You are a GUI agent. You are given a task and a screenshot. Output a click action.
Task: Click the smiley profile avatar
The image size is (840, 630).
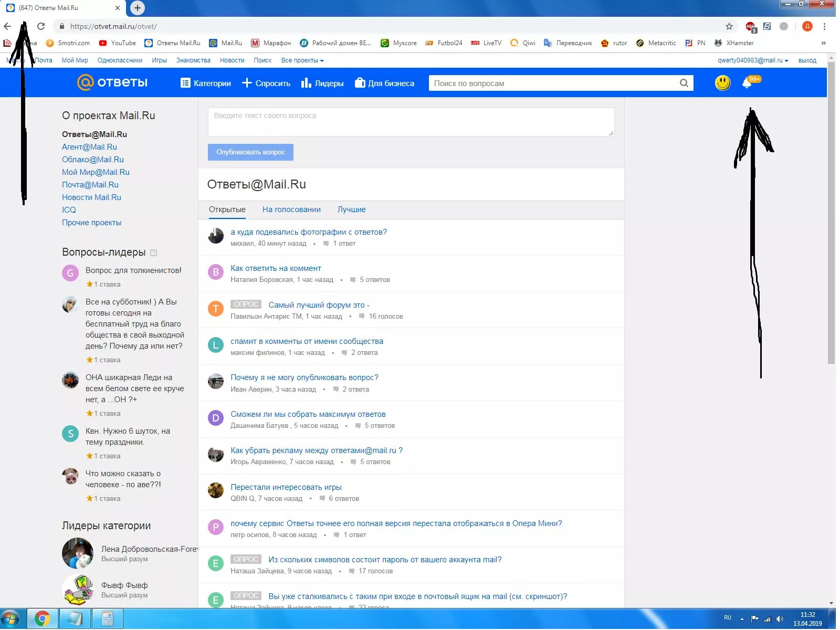[722, 82]
